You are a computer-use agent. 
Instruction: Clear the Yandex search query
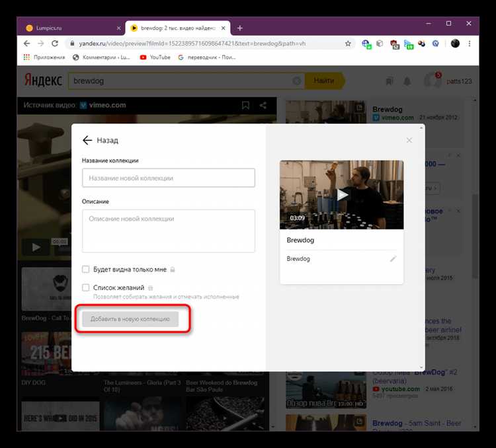[x=297, y=81]
